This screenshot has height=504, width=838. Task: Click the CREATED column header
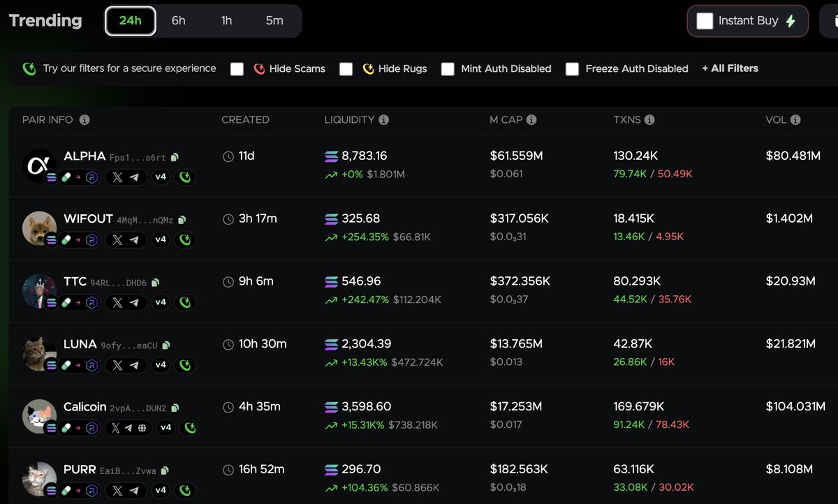tap(245, 120)
